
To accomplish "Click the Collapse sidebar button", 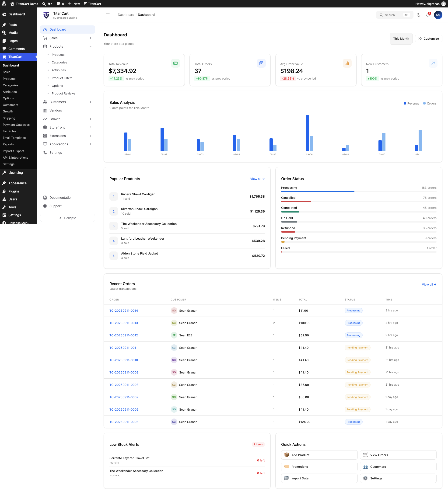I will [67, 218].
